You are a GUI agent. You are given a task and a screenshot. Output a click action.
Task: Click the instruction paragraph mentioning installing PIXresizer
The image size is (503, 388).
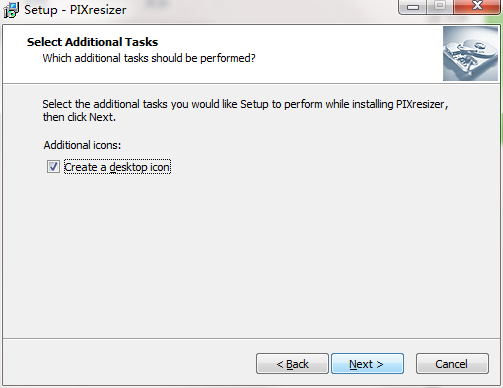point(245,111)
